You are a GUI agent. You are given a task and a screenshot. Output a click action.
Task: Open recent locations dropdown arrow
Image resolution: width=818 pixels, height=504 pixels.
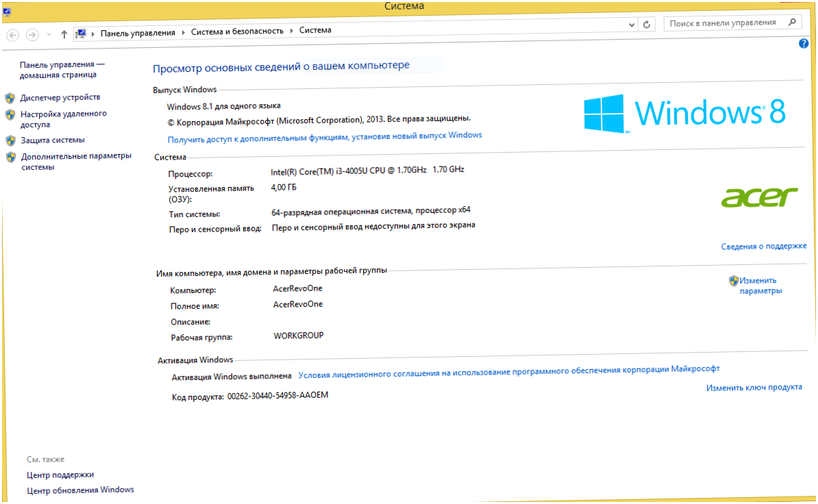click(49, 35)
